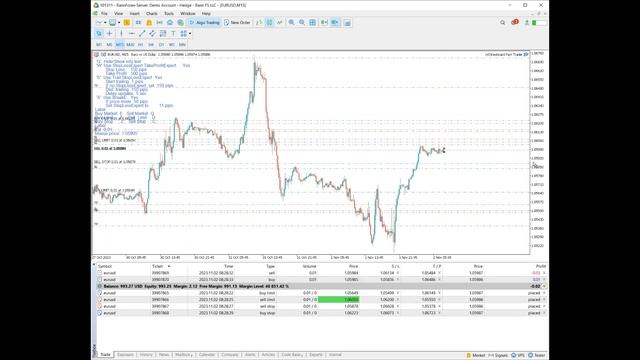Select the cursor arrow tool
This screenshot has width=640, height=360.
[x=99, y=33]
